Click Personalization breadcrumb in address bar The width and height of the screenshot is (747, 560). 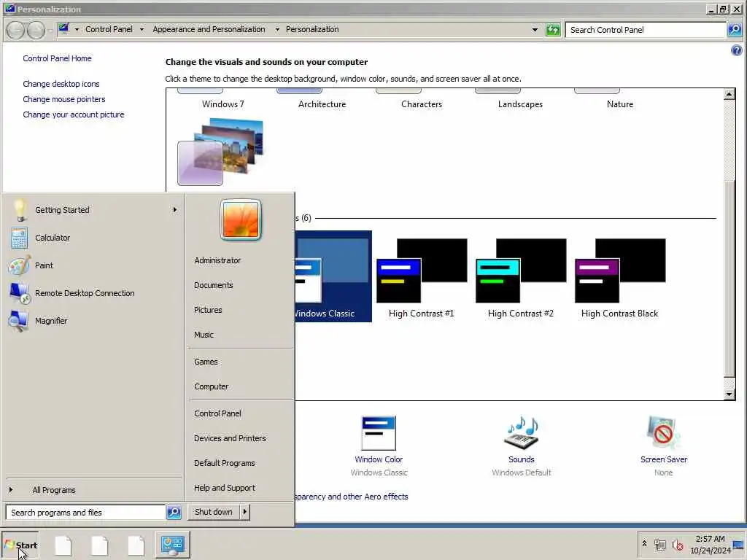(312, 29)
